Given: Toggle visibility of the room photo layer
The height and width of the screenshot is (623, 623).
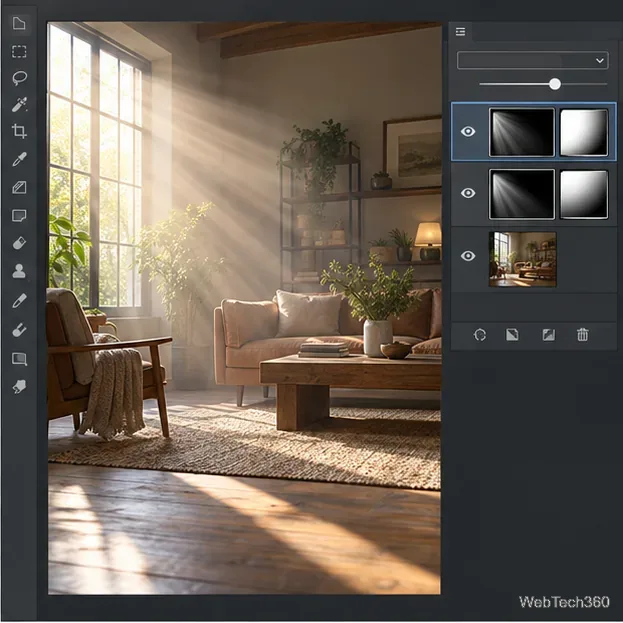Looking at the screenshot, I should pyautogui.click(x=468, y=256).
